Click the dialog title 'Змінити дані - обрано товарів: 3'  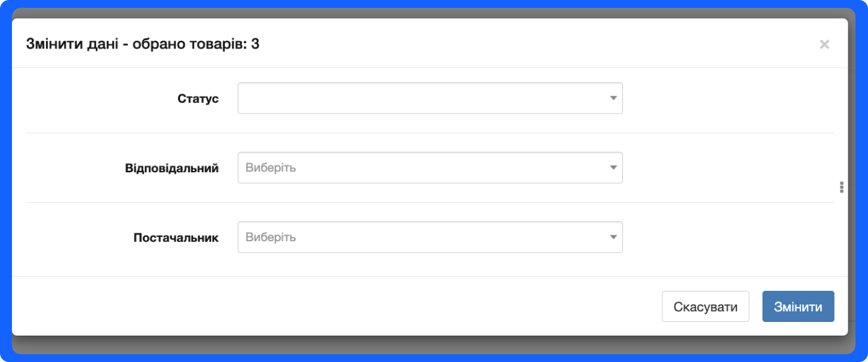tap(143, 44)
